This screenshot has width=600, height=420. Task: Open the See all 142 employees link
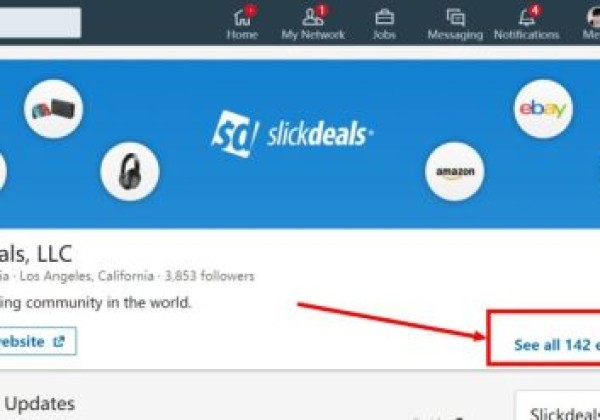point(557,345)
